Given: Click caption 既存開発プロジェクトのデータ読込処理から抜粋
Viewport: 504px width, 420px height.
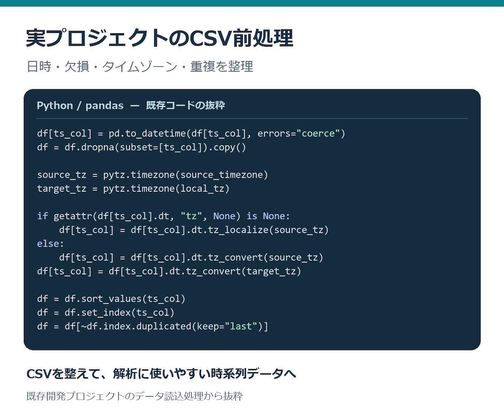Looking at the screenshot, I should click(135, 396).
